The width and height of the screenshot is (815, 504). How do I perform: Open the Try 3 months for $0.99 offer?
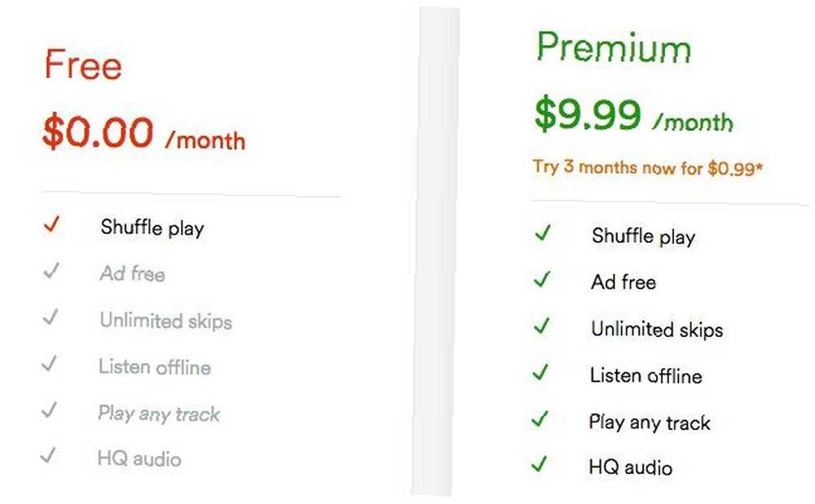point(648,167)
